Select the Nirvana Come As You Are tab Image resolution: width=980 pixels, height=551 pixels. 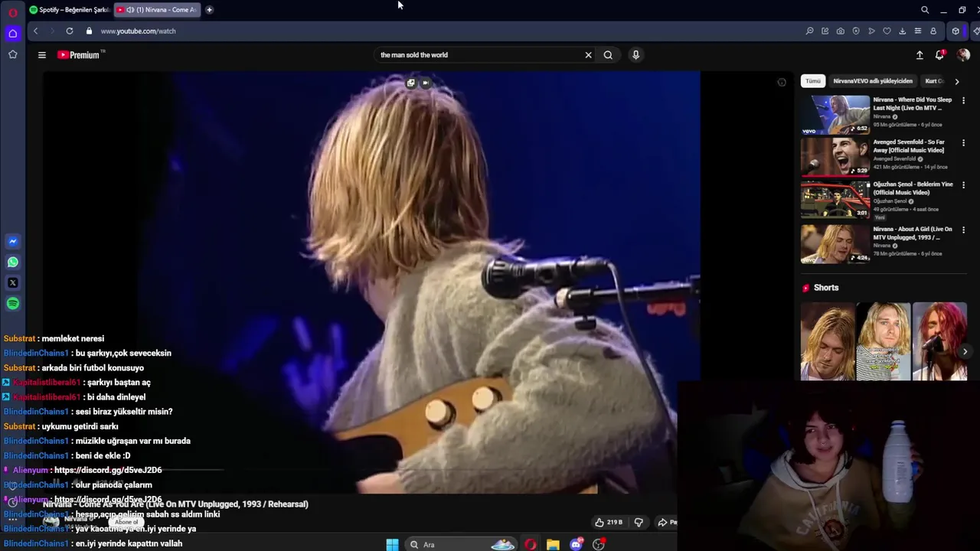pyautogui.click(x=157, y=10)
